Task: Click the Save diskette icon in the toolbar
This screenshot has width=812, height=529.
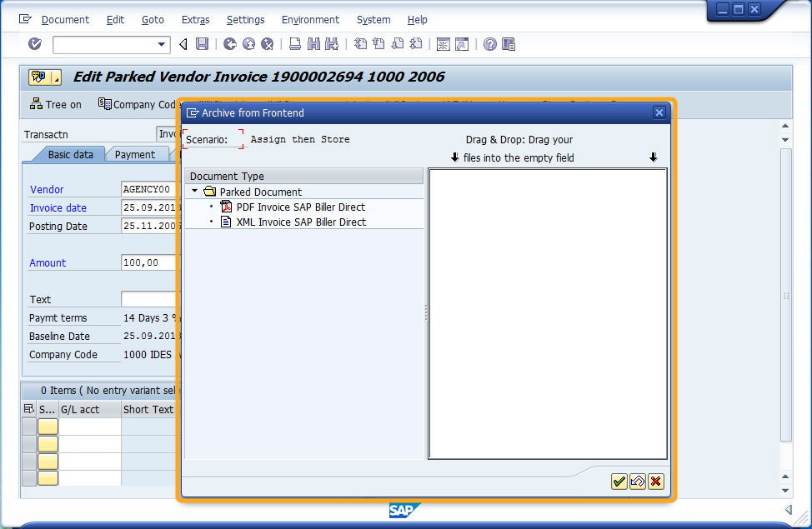Action: [x=202, y=44]
